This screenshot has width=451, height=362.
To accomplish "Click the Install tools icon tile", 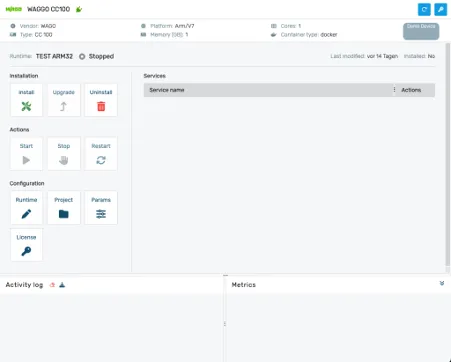I will point(26,100).
